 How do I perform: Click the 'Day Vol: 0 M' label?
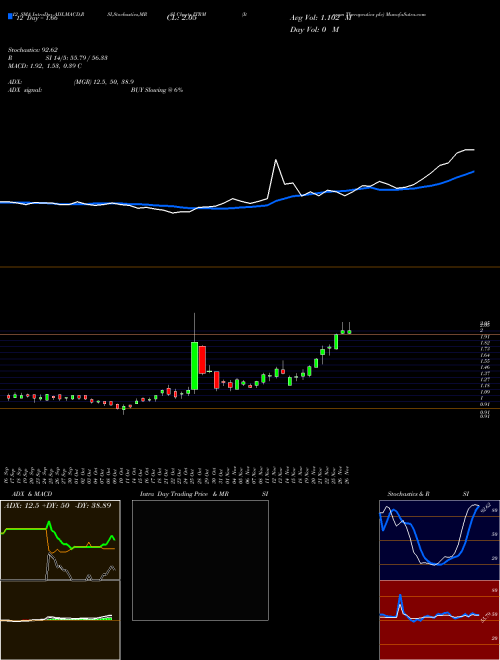click(314, 30)
